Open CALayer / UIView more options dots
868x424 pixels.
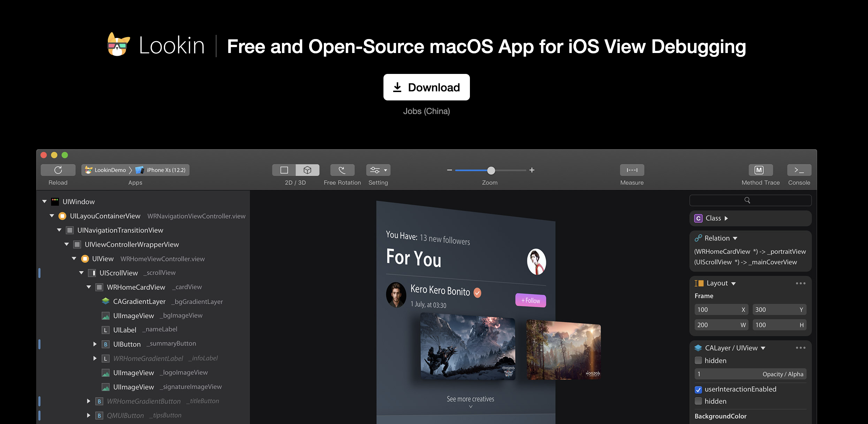pos(800,348)
